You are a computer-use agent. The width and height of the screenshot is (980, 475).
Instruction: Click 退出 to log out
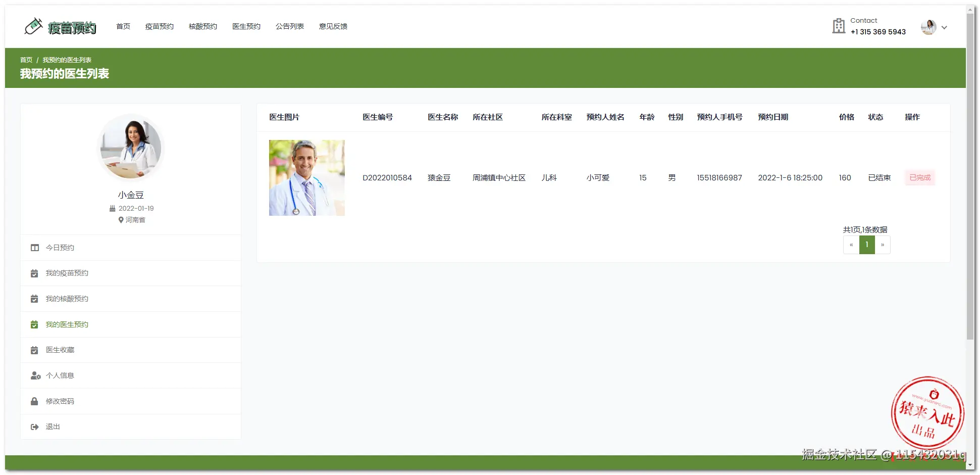[131, 427]
